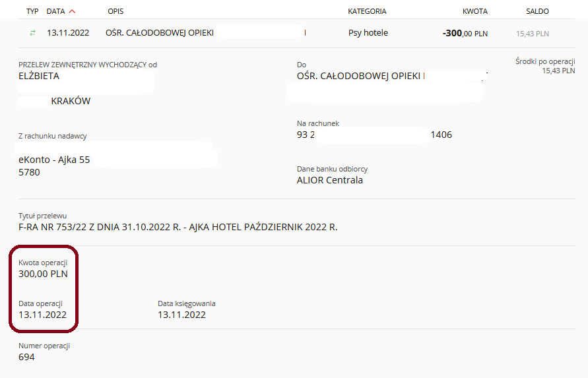This screenshot has width=588, height=378.
Task: Collapse the 13.11.2022 transaction row
Action: click(296, 34)
